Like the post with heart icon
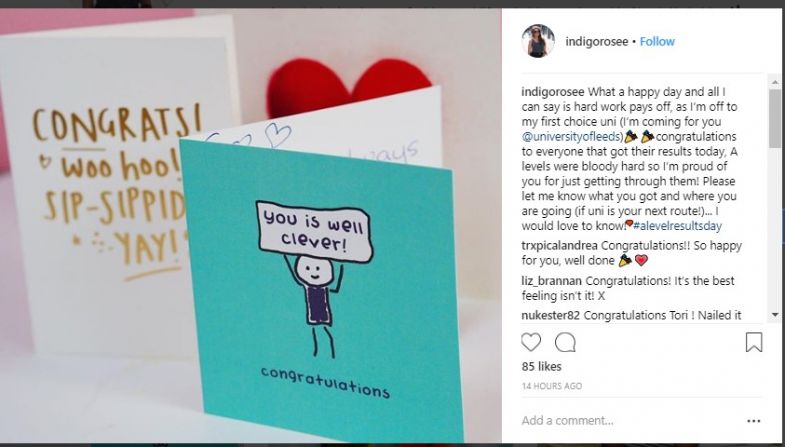This screenshot has height=447, width=785. [x=531, y=342]
